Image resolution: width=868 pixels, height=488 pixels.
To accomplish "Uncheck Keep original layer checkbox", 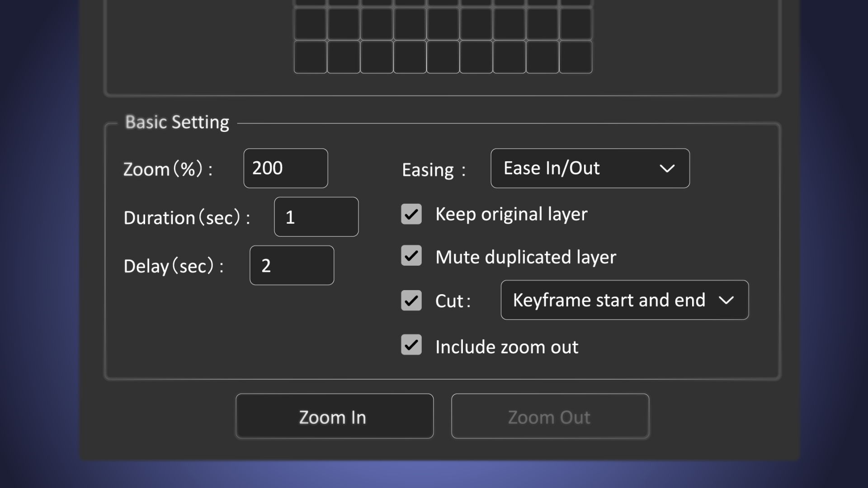I will 411,214.
